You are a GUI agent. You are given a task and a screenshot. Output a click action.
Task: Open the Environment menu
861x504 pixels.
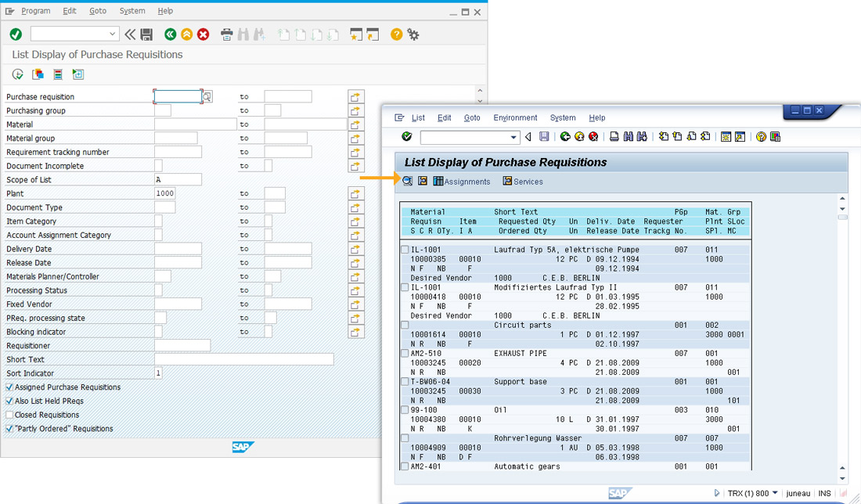point(515,117)
